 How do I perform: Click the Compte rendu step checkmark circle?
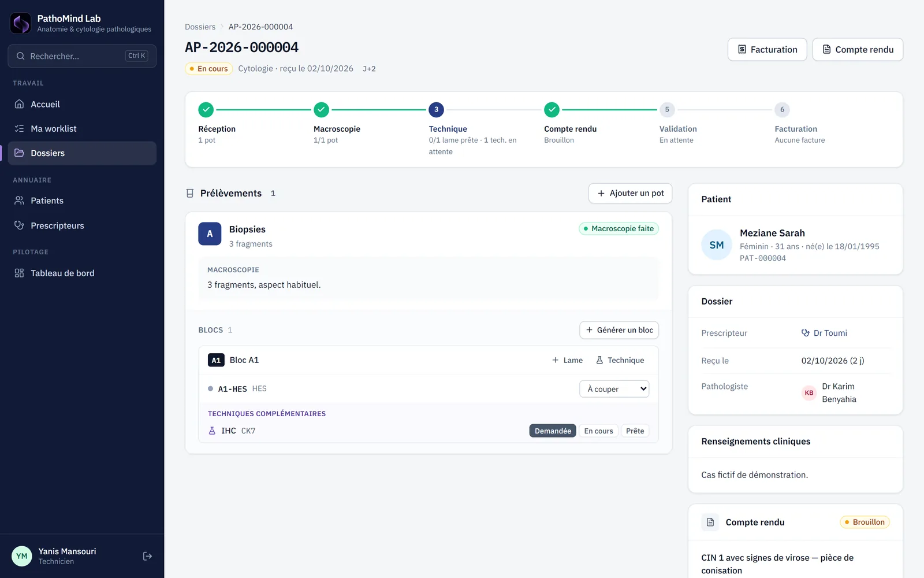tap(552, 110)
